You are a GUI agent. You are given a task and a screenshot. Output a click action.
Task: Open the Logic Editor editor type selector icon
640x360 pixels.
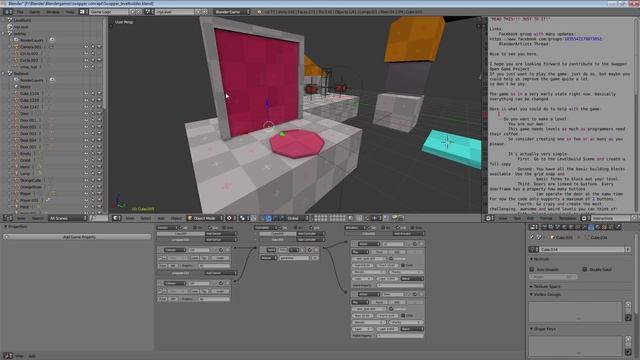point(7,356)
